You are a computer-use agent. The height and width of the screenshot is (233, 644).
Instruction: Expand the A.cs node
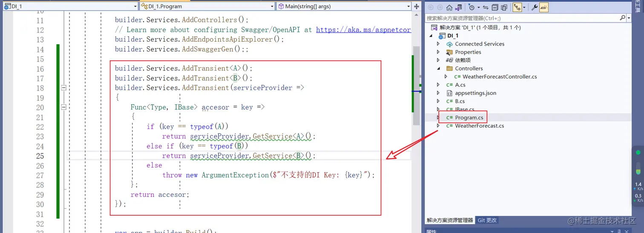point(438,85)
